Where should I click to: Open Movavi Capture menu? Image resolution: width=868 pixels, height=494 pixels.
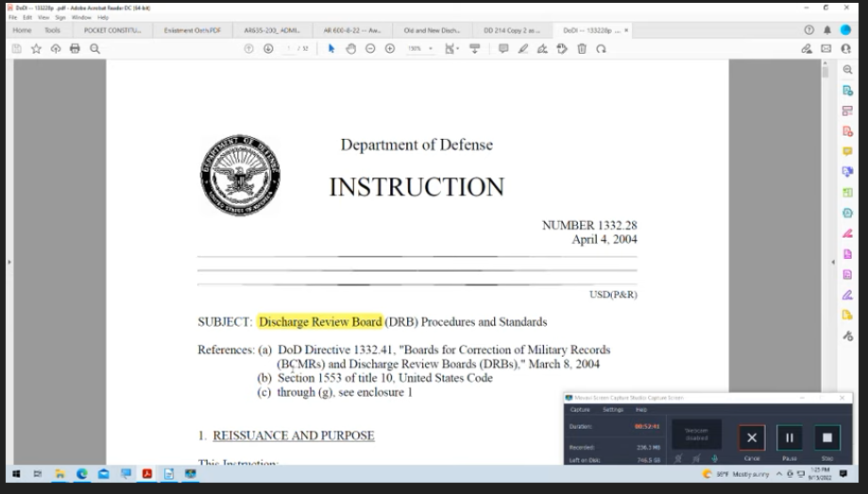click(580, 410)
